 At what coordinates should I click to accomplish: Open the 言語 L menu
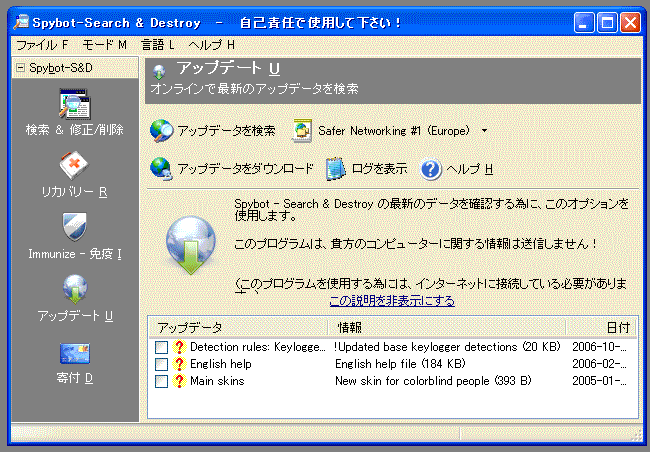click(158, 44)
